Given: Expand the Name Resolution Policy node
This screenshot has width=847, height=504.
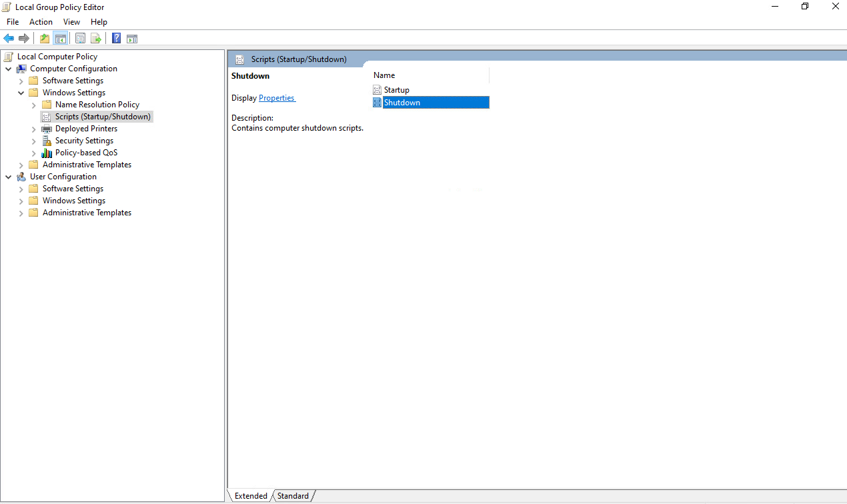Looking at the screenshot, I should [33, 104].
